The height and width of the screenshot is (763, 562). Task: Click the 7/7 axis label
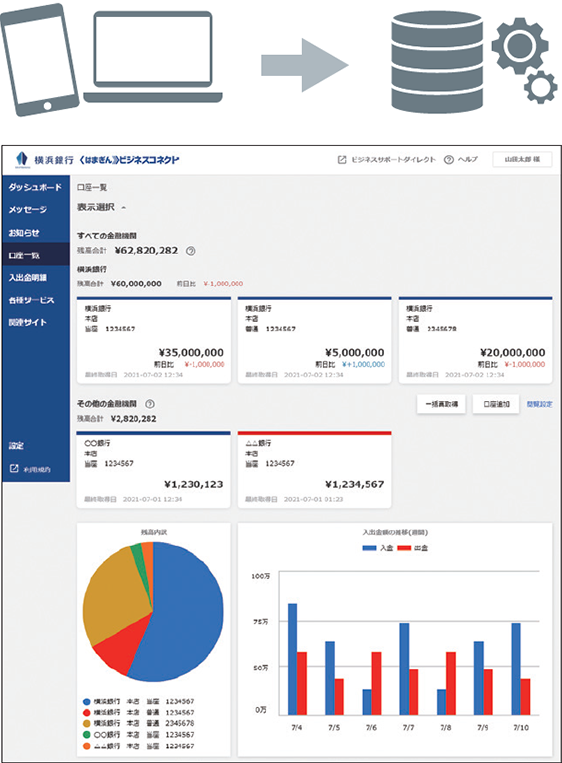tap(408, 727)
